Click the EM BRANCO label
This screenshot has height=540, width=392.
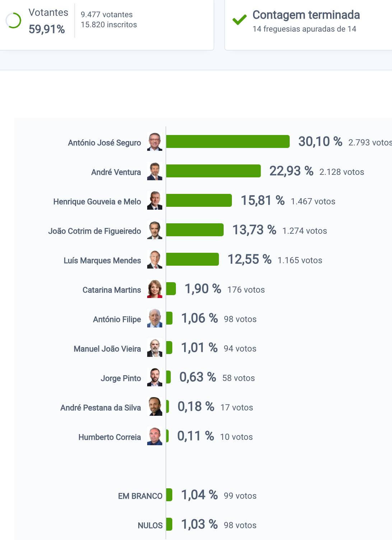(x=140, y=496)
